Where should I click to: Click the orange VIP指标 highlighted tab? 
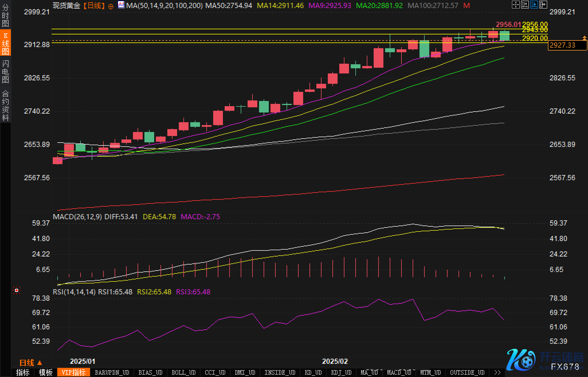point(74,372)
